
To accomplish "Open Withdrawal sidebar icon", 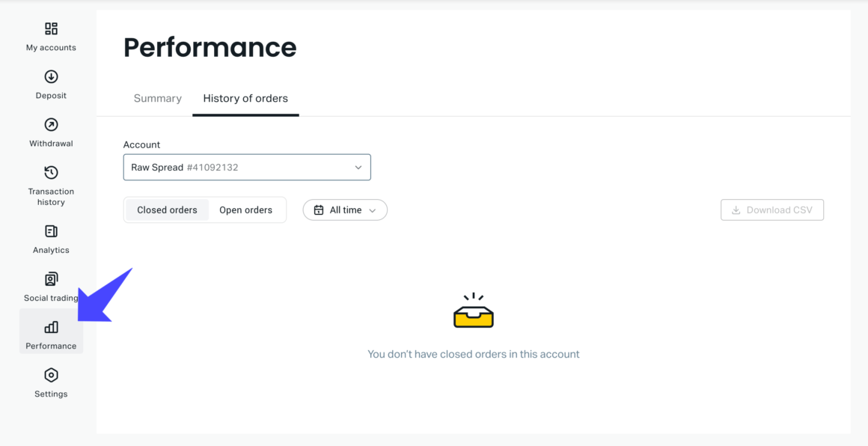I will point(51,125).
